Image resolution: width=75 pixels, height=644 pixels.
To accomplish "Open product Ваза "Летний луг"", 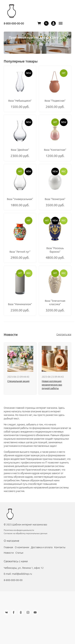I will tap(20, 252).
